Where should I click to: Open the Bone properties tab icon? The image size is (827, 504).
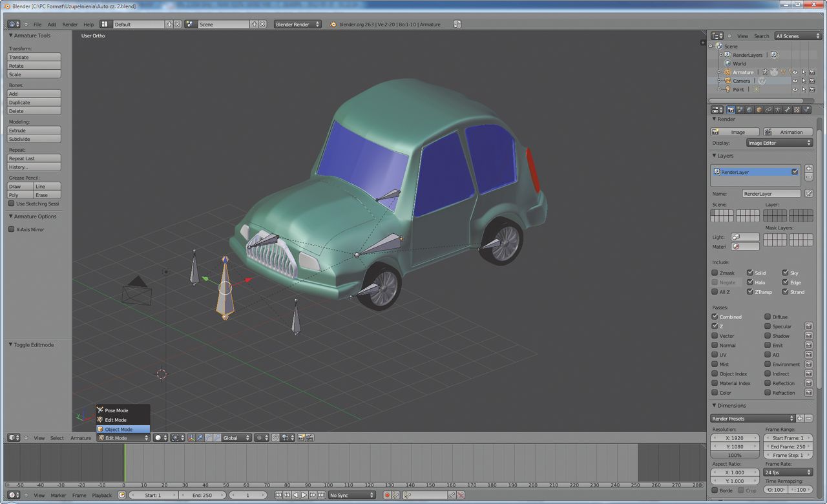click(x=787, y=110)
